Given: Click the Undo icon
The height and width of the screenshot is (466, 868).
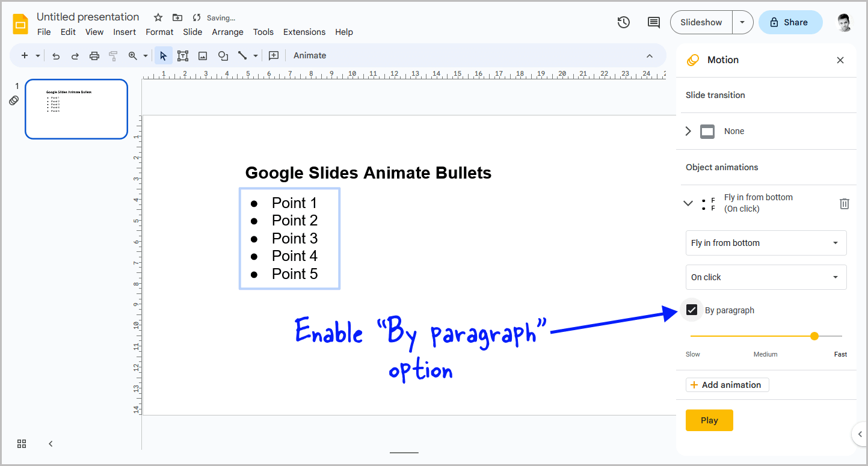Looking at the screenshot, I should [55, 55].
